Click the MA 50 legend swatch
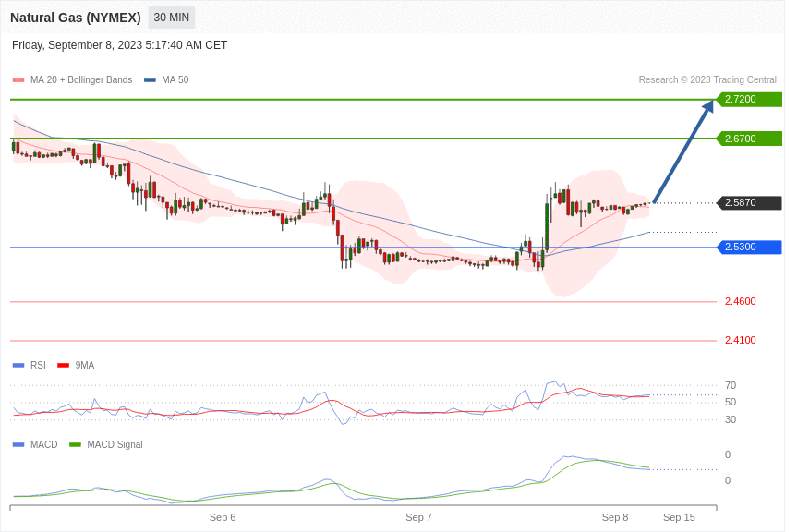 click(150, 79)
